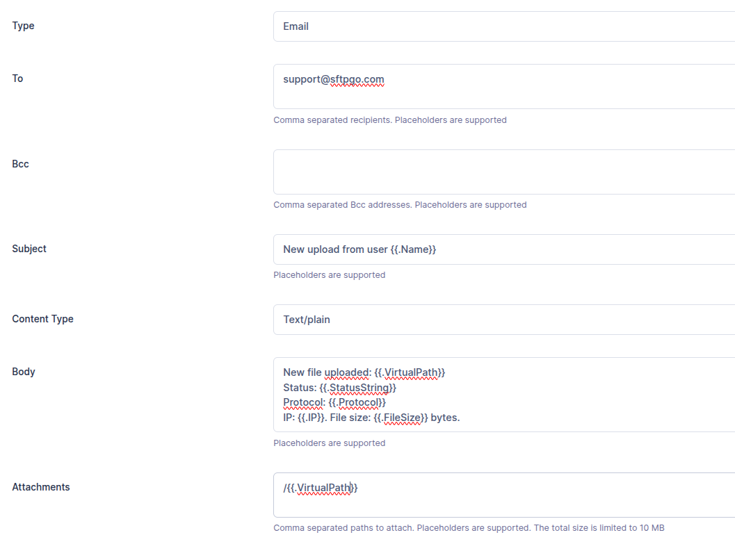Click the hint text below the Subject field
735x560 pixels.
click(329, 275)
